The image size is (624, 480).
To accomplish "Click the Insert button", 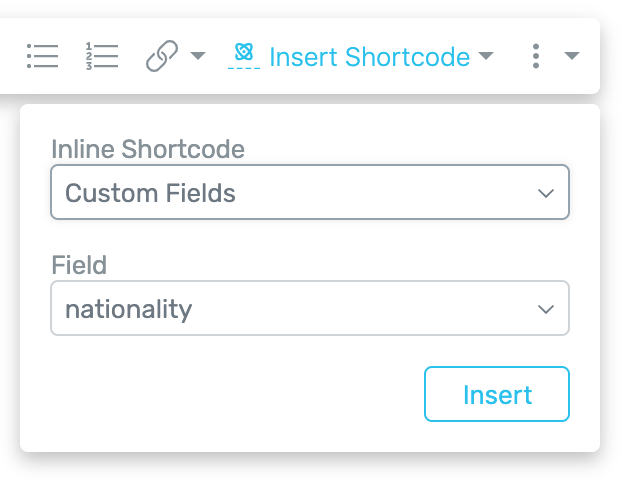I will pos(497,394).
